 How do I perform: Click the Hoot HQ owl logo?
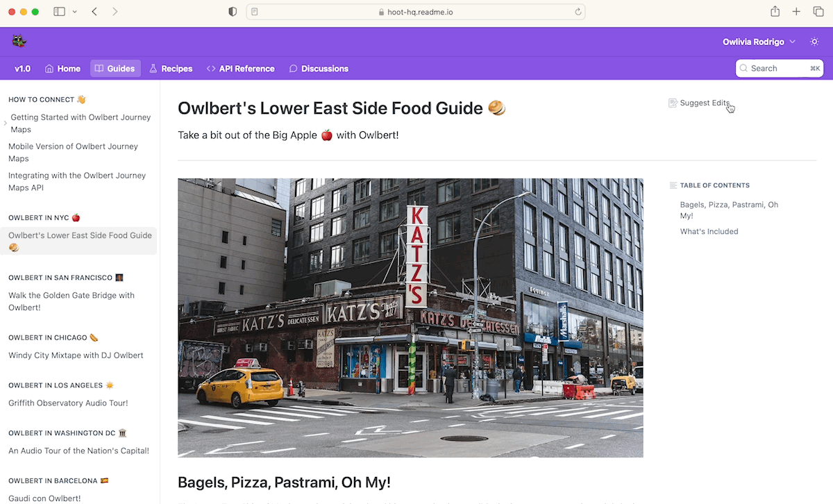(x=19, y=42)
